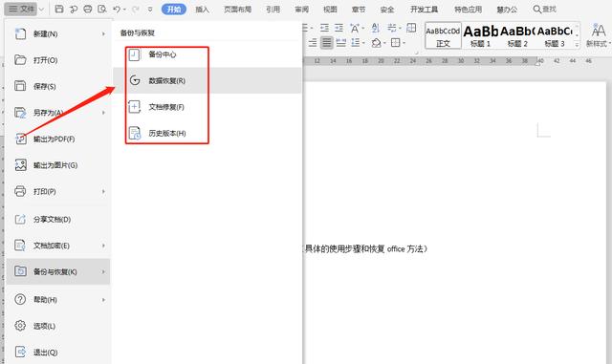Viewport: 612px width, 364px height.
Task: Select the 标题 2 style
Action: (x=517, y=35)
